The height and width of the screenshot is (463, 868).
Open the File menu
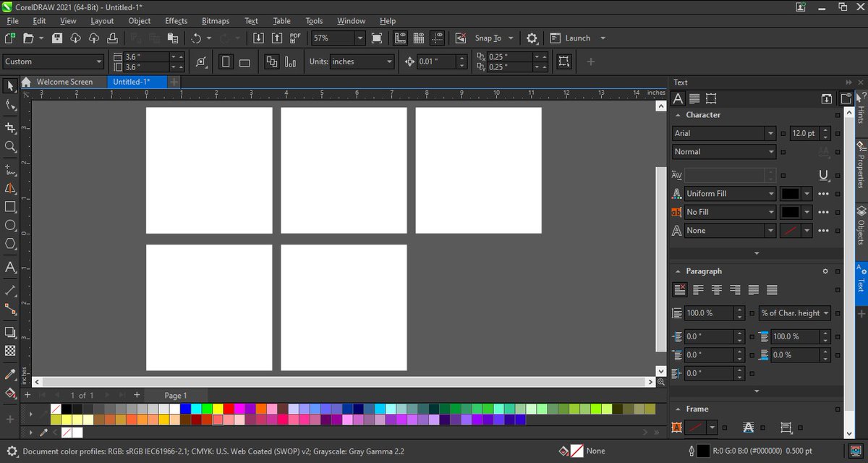(x=12, y=21)
